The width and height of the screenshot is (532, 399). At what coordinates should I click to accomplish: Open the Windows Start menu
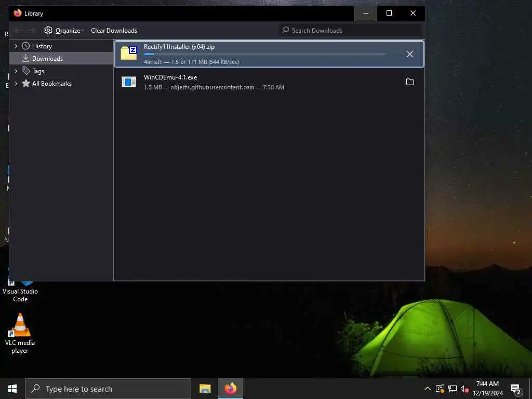click(12, 389)
